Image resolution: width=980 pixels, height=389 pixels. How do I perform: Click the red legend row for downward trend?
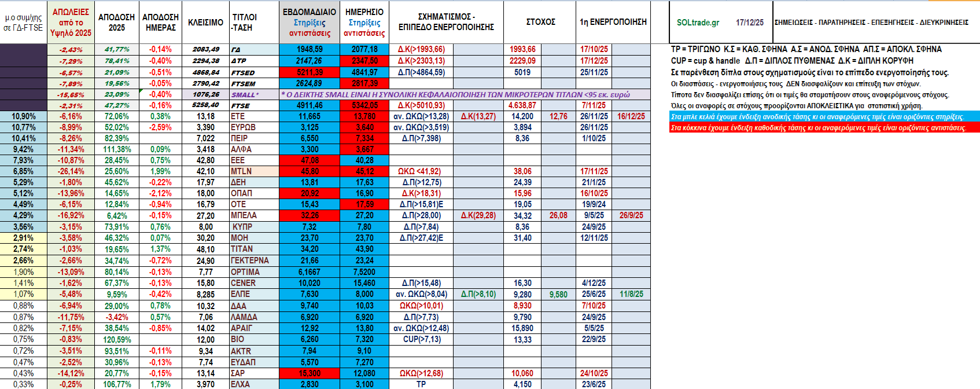click(824, 128)
